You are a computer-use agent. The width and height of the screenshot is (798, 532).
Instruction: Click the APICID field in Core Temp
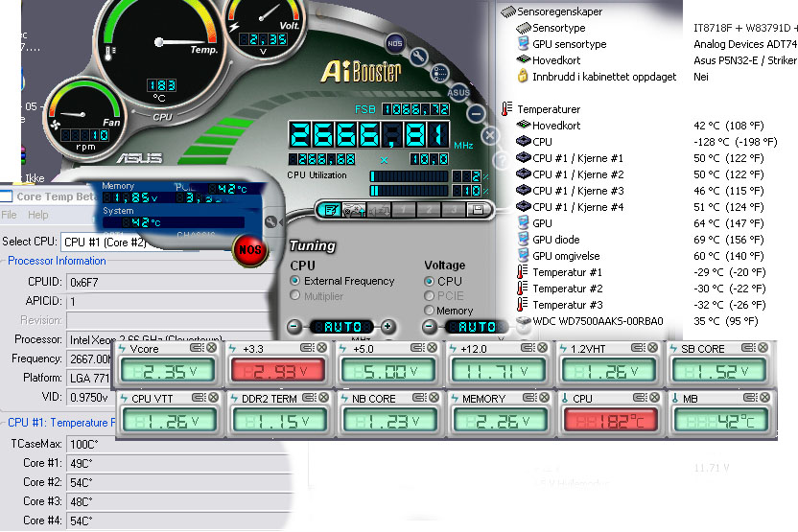click(x=171, y=301)
